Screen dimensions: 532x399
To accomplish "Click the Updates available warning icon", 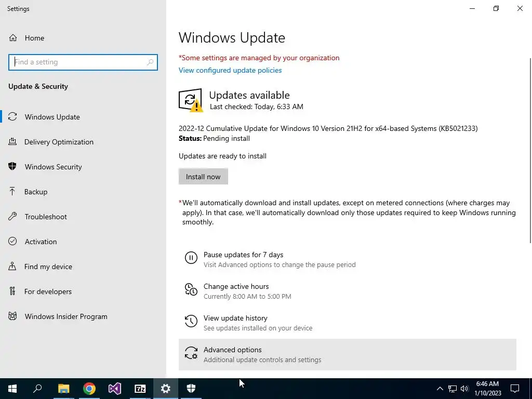I will point(191,100).
